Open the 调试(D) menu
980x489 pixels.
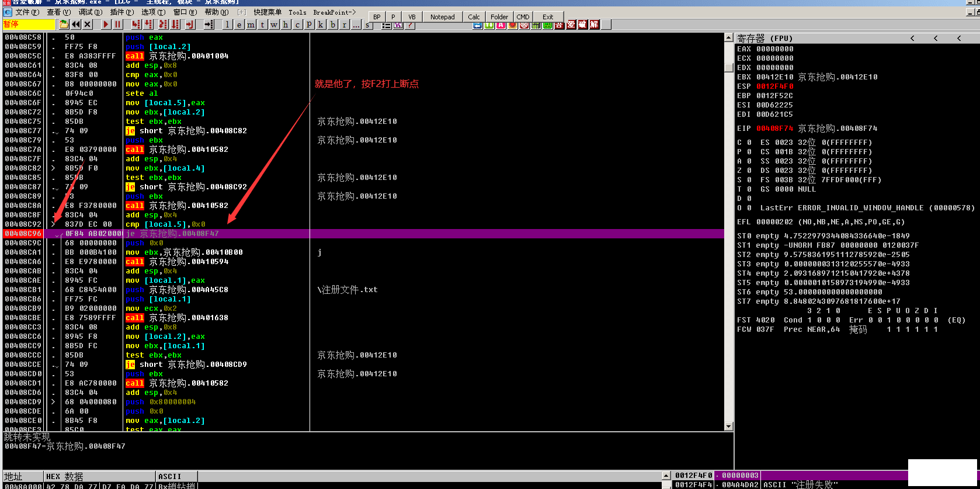click(x=90, y=12)
